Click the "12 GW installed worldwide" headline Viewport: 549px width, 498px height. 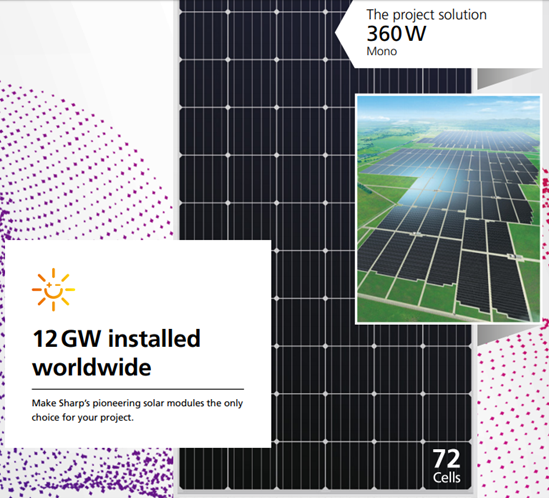pyautogui.click(x=116, y=353)
